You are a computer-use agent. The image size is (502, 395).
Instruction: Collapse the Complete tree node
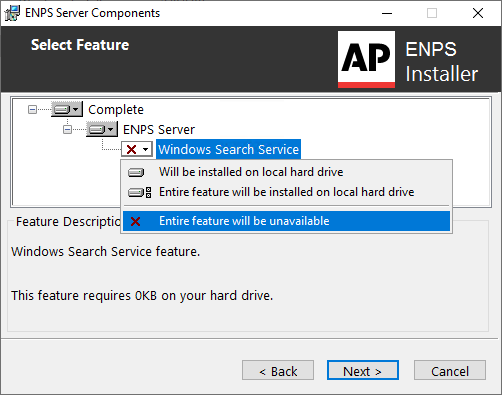(32, 109)
